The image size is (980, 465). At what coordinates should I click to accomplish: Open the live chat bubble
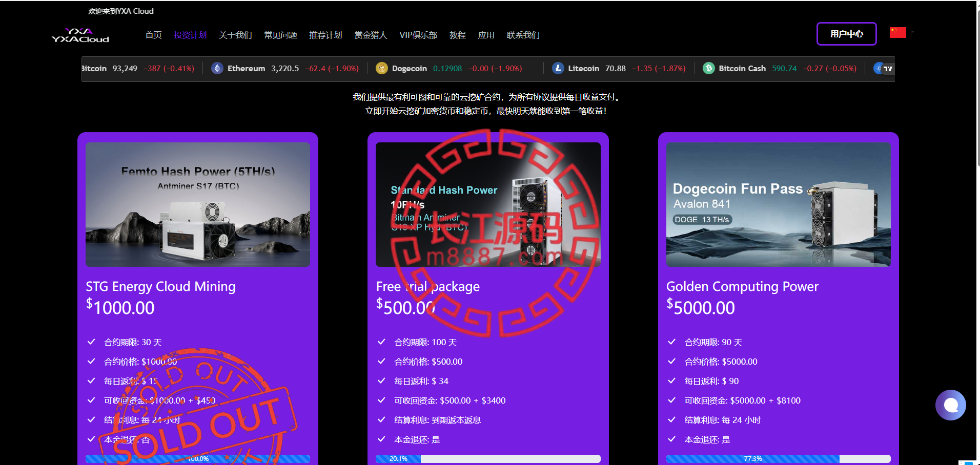pyautogui.click(x=951, y=405)
